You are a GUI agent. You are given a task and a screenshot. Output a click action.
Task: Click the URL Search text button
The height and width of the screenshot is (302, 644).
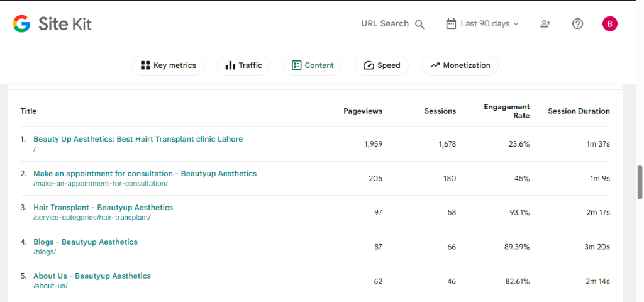(x=385, y=24)
